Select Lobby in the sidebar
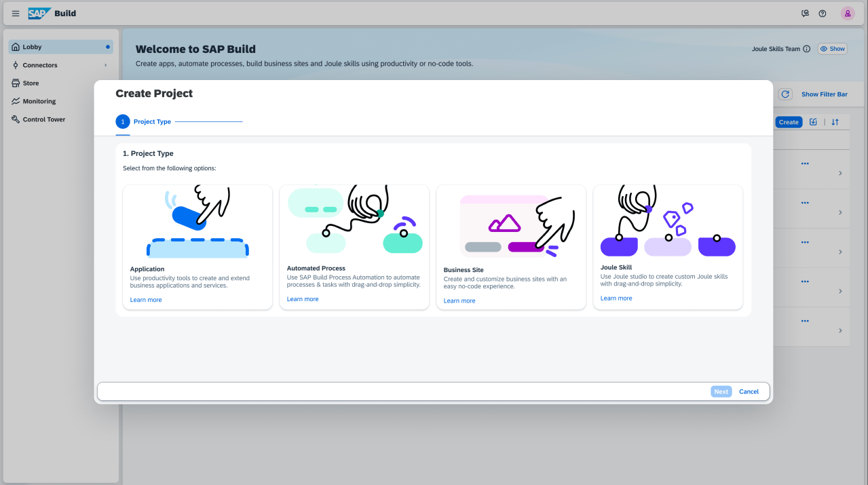This screenshot has height=485, width=868. (x=60, y=47)
